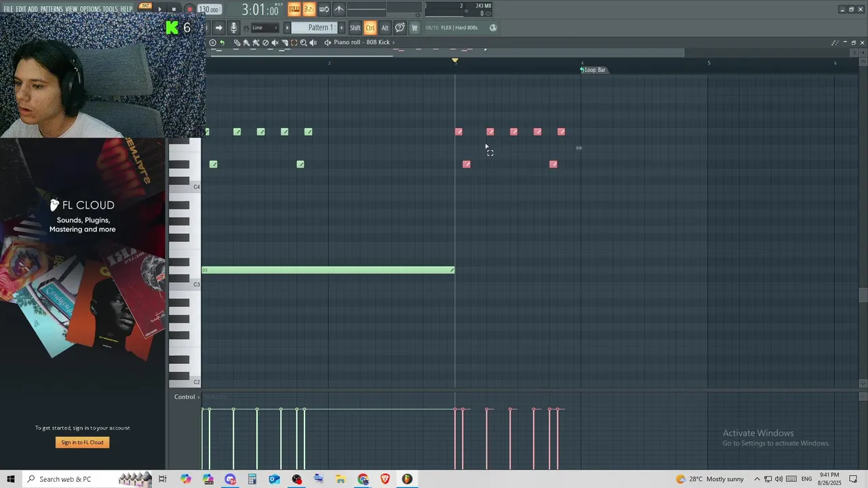Click the play button in transport
Image resolution: width=868 pixels, height=488 pixels.
click(160, 9)
